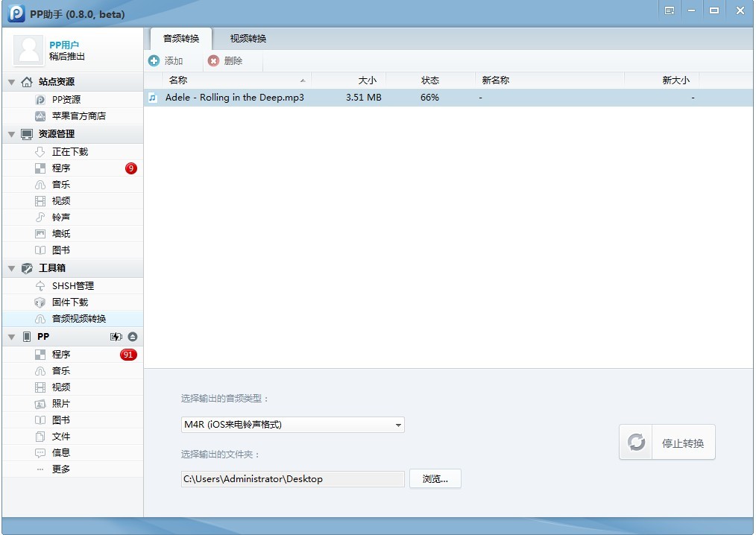This screenshot has height=535, width=756.
Task: Click the SHSH管理 icon
Action: [40, 286]
